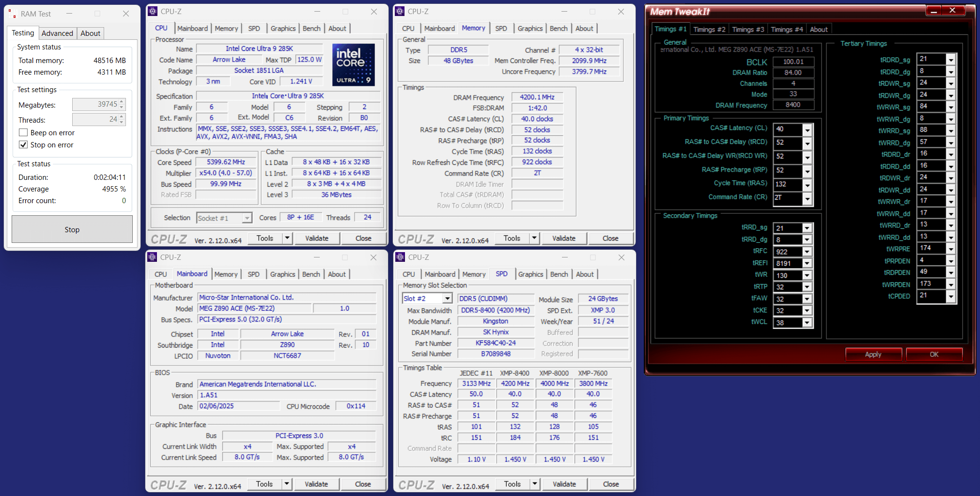The width and height of the screenshot is (980, 496).
Task: Click Apply in Mem TweakIt
Action: tap(873, 354)
